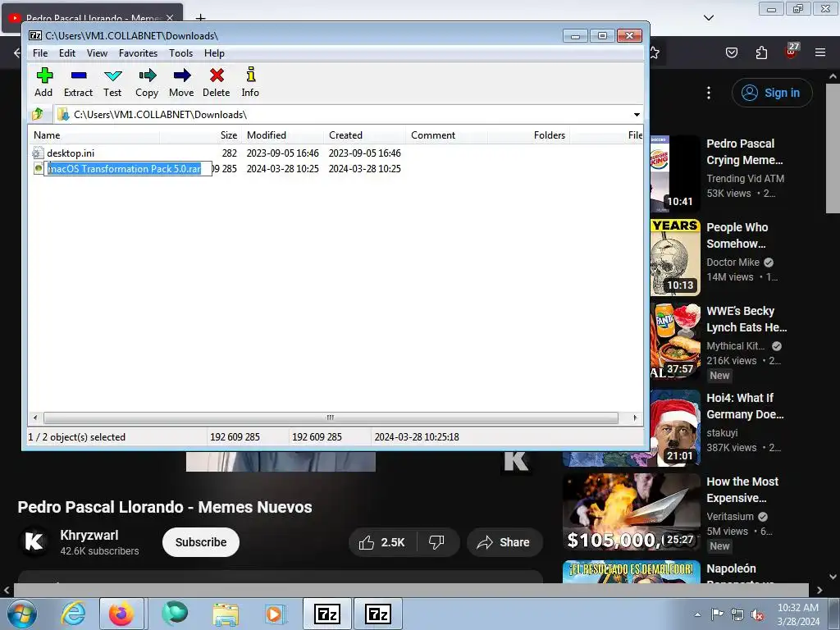This screenshot has height=630, width=840.
Task: Open the list all tabs chevron
Action: click(709, 18)
